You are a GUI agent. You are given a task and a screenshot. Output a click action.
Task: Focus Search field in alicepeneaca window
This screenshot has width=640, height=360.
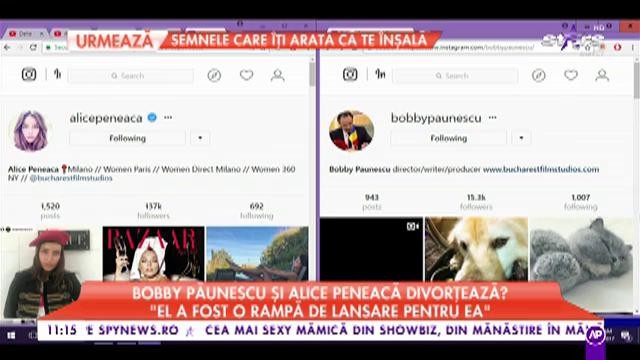(x=131, y=76)
